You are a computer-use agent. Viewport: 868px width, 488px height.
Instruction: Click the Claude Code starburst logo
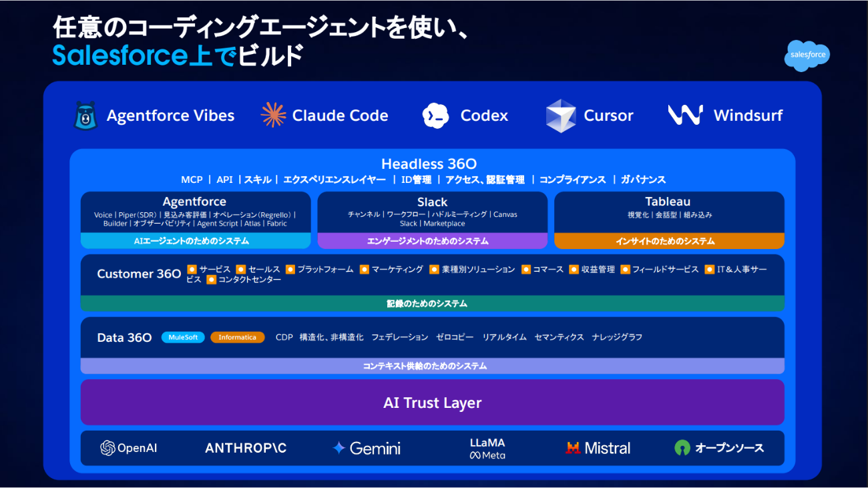click(x=273, y=115)
